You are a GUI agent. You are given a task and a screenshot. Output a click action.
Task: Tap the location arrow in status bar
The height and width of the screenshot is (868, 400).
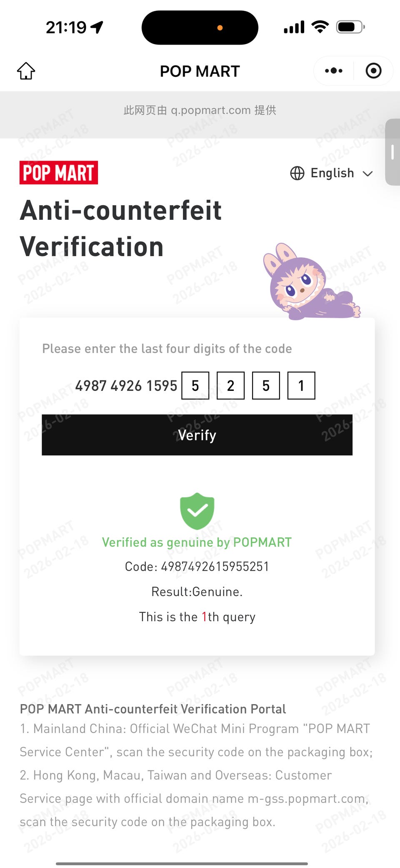pyautogui.click(x=97, y=28)
